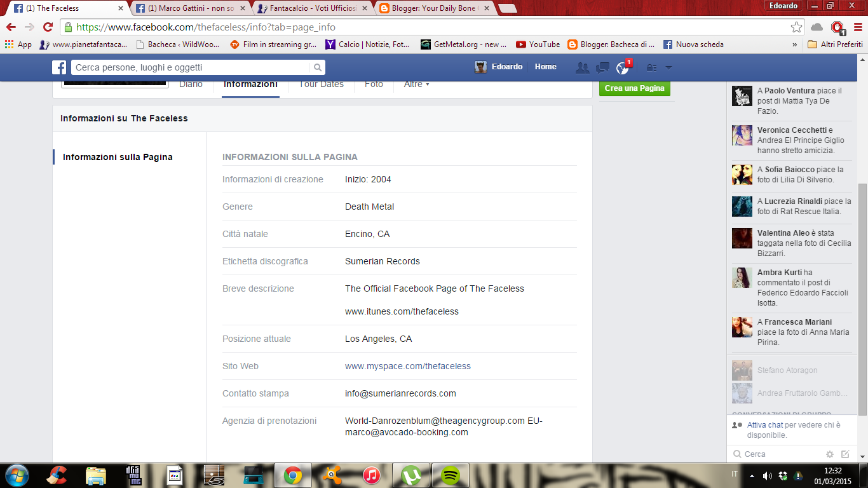Switch to the Marco Gattini browser tab
This screenshot has width=868, height=488.
coord(191,8)
